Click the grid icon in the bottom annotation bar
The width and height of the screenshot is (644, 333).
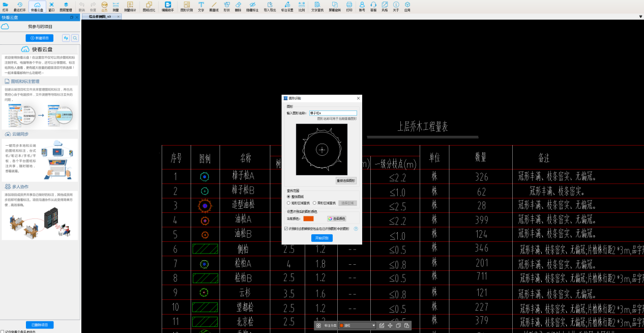coord(318,325)
